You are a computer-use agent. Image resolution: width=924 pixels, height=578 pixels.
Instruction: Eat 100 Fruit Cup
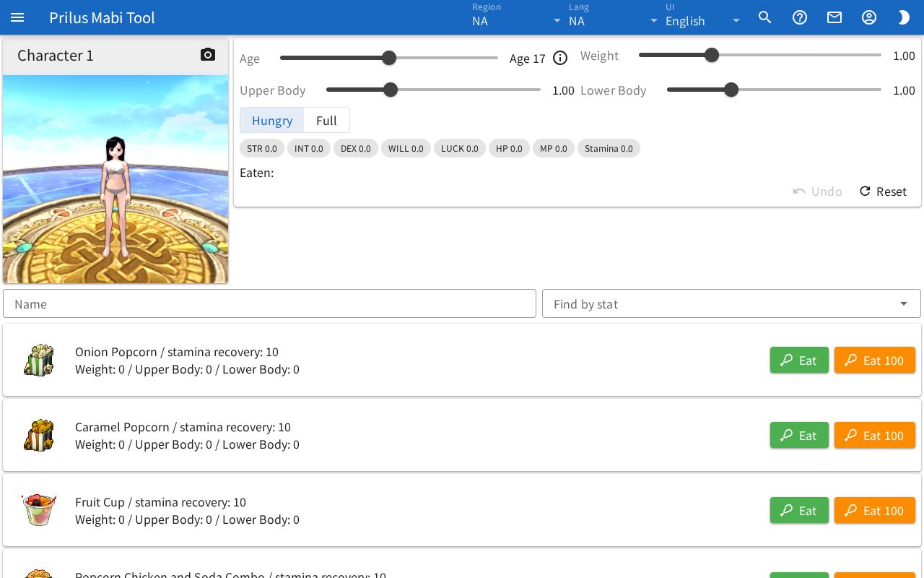[x=875, y=510]
